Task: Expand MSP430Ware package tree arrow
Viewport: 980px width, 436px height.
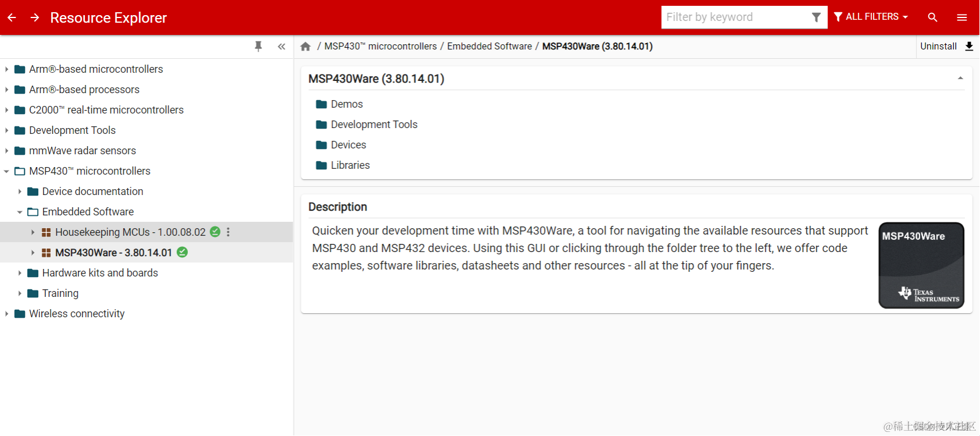Action: (33, 253)
